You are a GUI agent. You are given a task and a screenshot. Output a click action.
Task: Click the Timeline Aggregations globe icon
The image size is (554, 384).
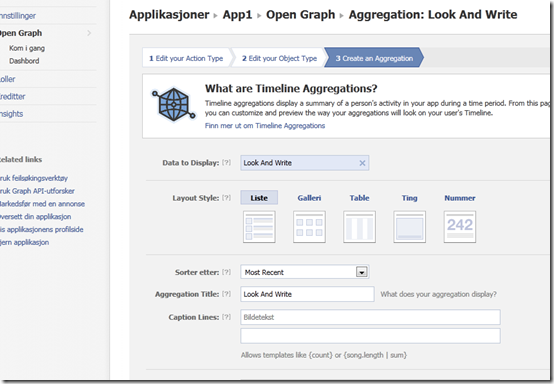pos(173,105)
